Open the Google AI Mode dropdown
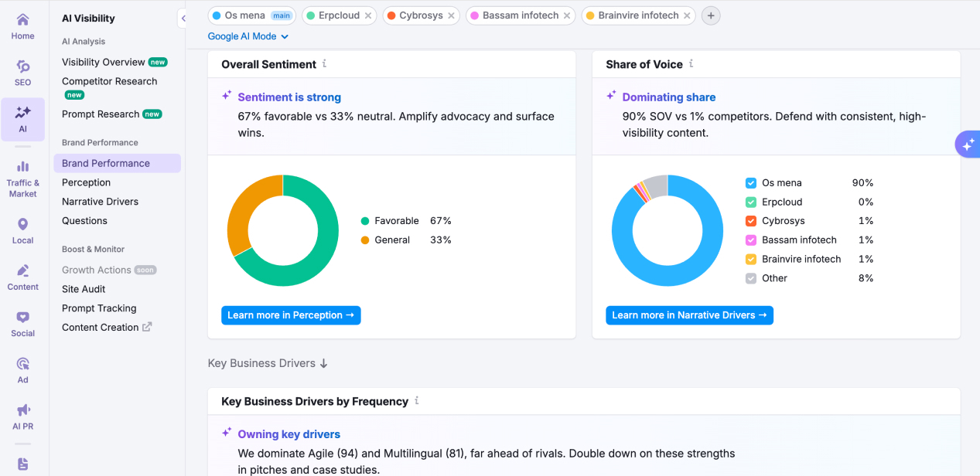 (x=248, y=36)
